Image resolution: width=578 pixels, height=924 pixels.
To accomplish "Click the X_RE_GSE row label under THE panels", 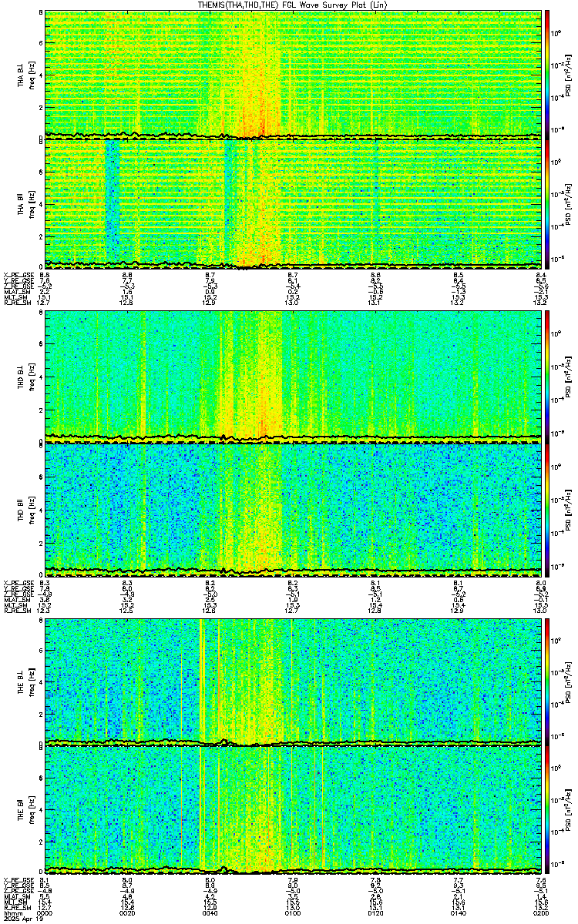I will tap(18, 880).
